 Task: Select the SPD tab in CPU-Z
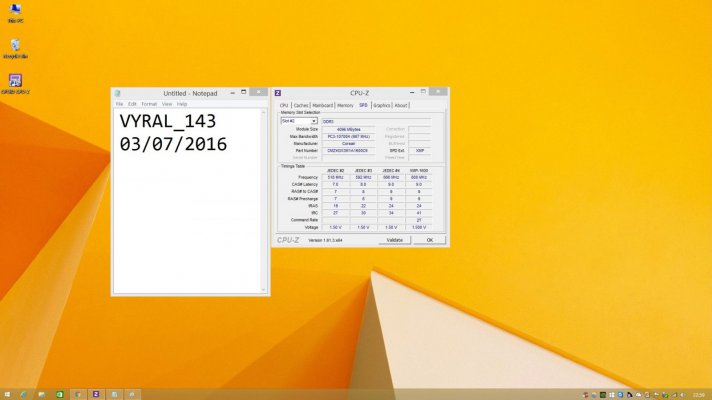(363, 105)
